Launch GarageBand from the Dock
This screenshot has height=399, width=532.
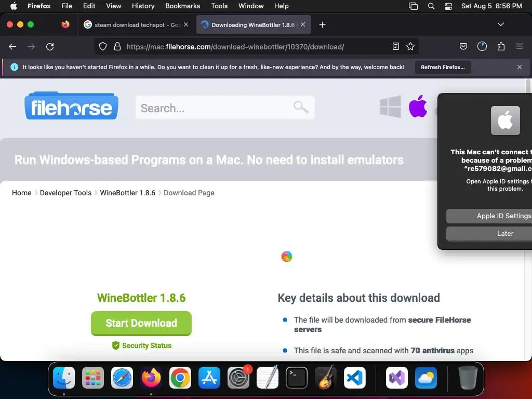[x=326, y=378]
